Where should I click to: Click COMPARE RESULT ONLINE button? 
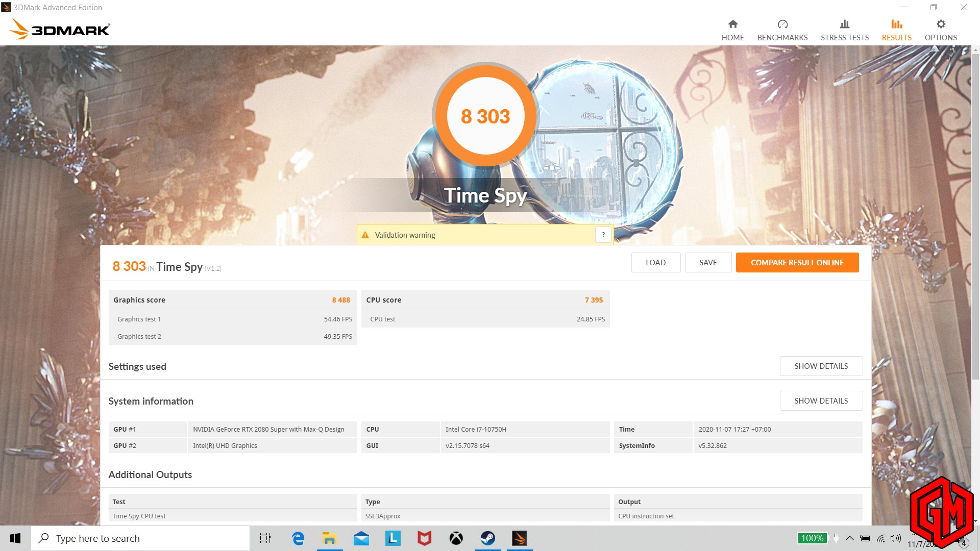click(x=797, y=262)
